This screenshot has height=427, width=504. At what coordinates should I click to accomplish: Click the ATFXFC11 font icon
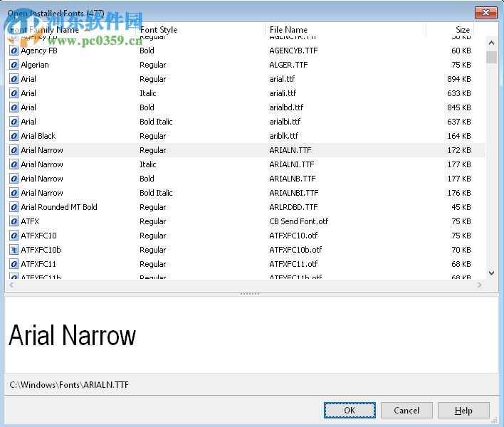point(14,264)
